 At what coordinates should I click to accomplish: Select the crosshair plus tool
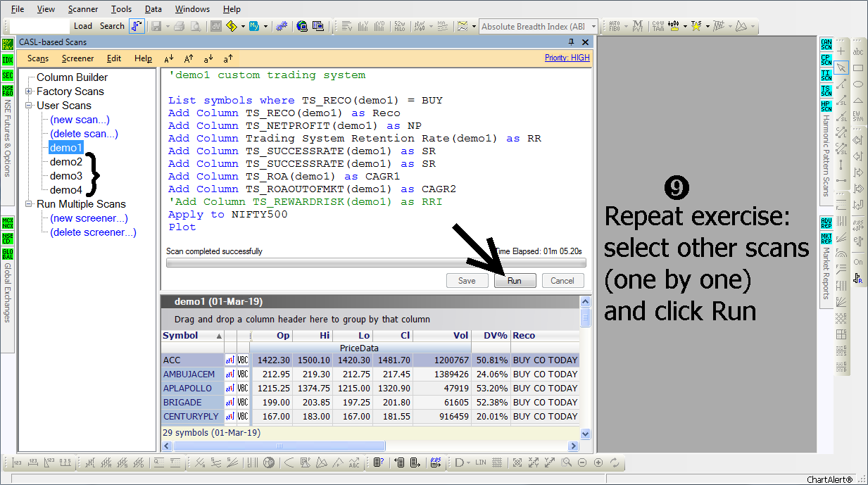(841, 51)
